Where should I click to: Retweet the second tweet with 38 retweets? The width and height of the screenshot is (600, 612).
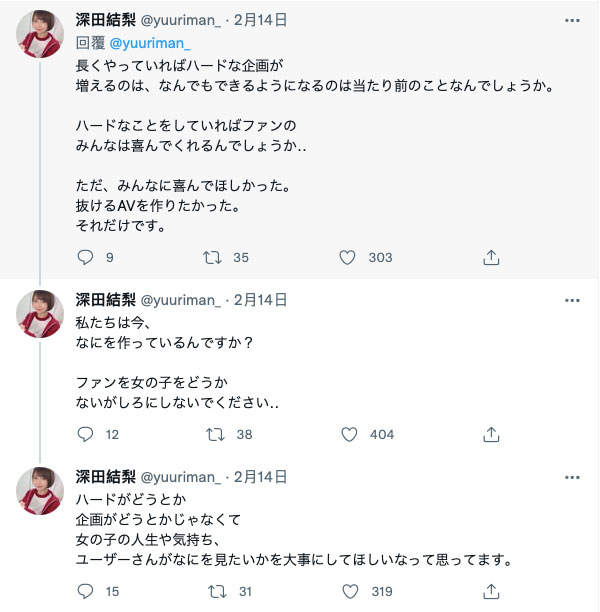[x=212, y=434]
